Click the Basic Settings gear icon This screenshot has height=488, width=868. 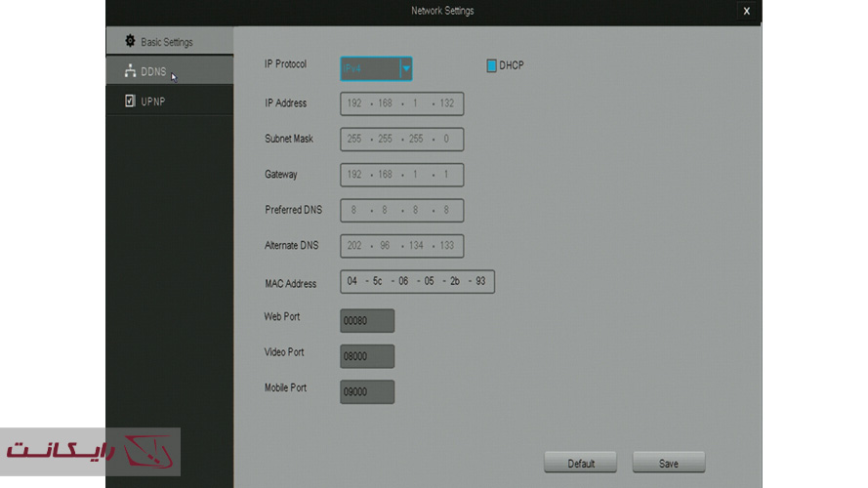click(130, 41)
